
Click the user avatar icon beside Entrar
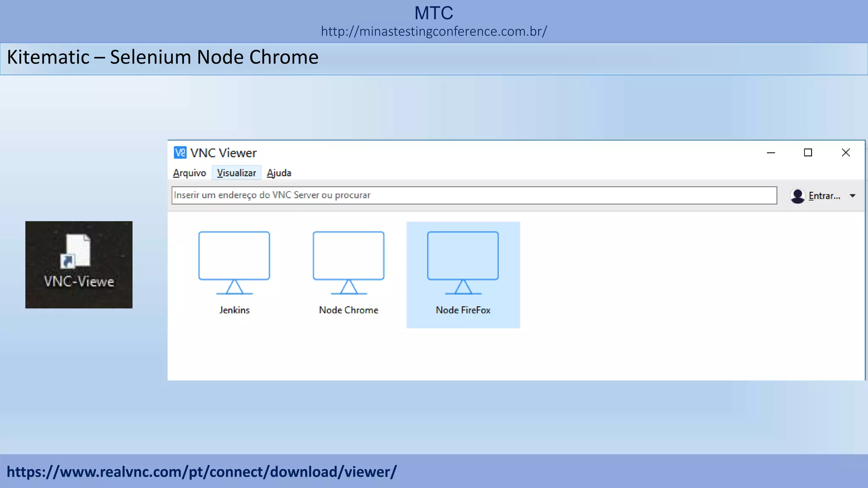coord(798,196)
